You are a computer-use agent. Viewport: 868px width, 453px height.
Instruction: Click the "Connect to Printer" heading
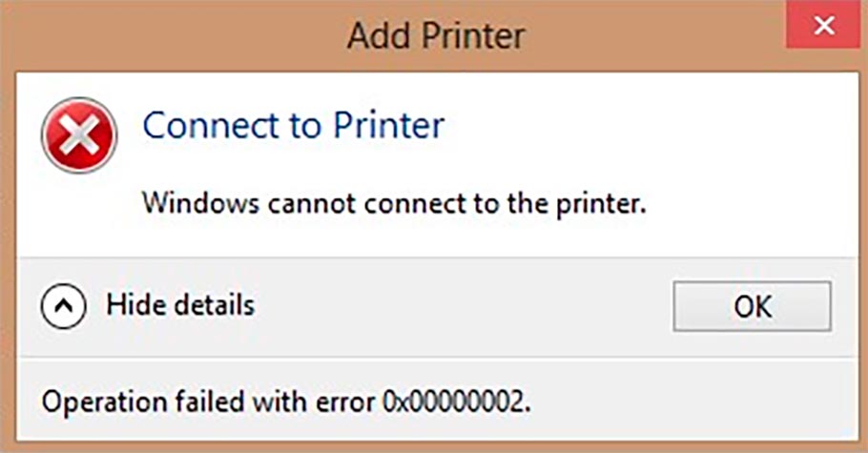[x=293, y=125]
